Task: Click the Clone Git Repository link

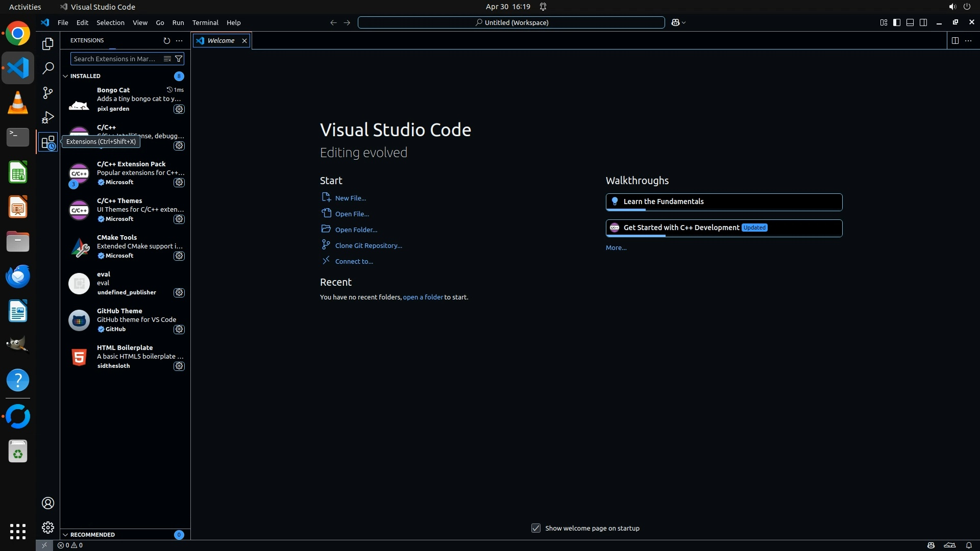Action: (x=368, y=245)
